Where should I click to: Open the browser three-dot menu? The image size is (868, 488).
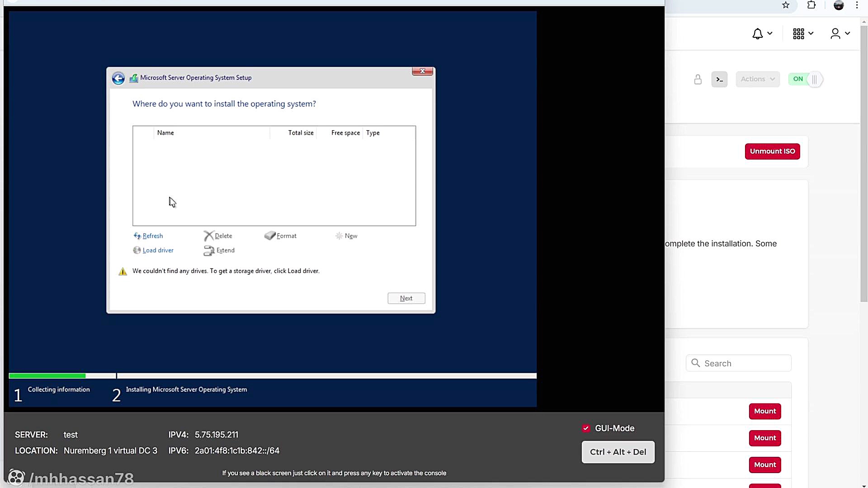pos(857,5)
